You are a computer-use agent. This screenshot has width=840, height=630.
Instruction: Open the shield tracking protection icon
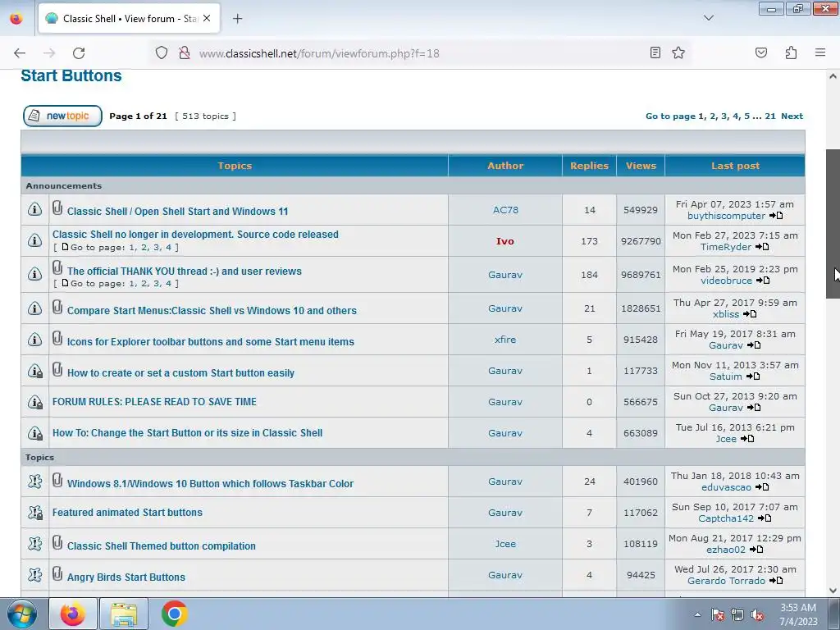pos(162,53)
